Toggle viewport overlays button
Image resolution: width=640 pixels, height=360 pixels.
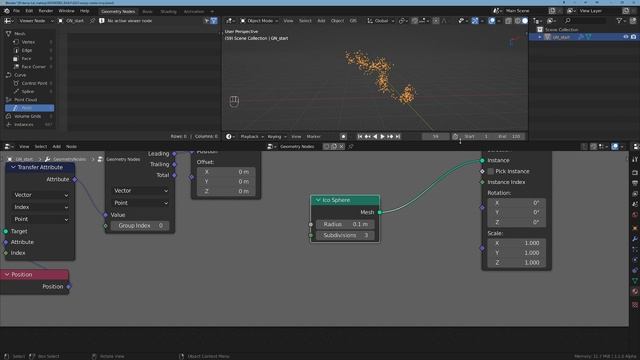[x=492, y=20]
